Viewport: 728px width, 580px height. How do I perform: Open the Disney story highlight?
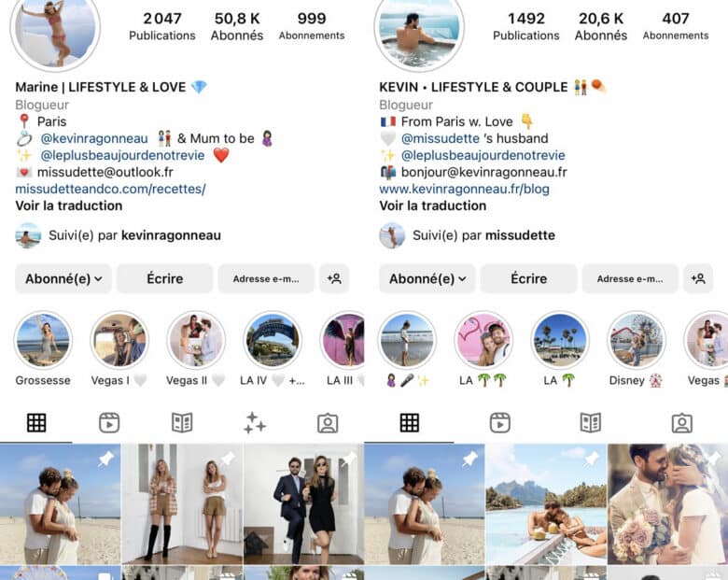pos(637,341)
